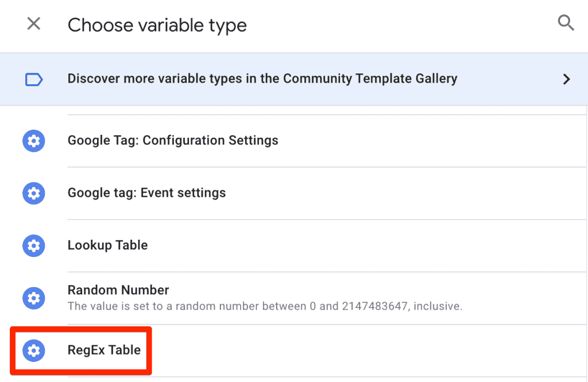Select the gear icon beside RegEx Table

(34, 350)
